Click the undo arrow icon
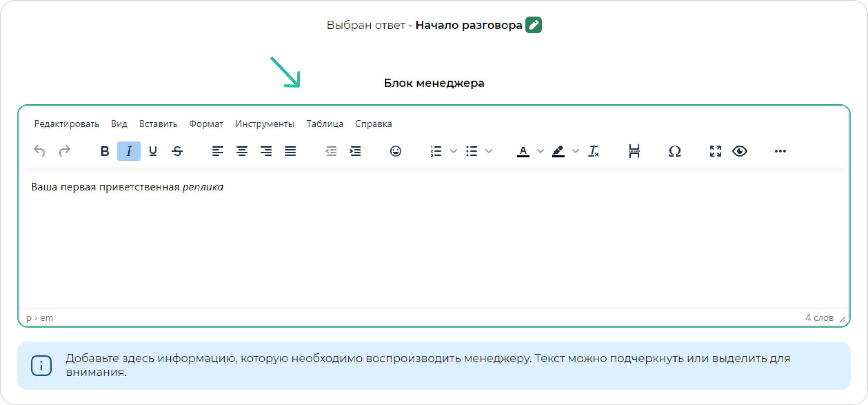The image size is (868, 405). click(x=39, y=151)
